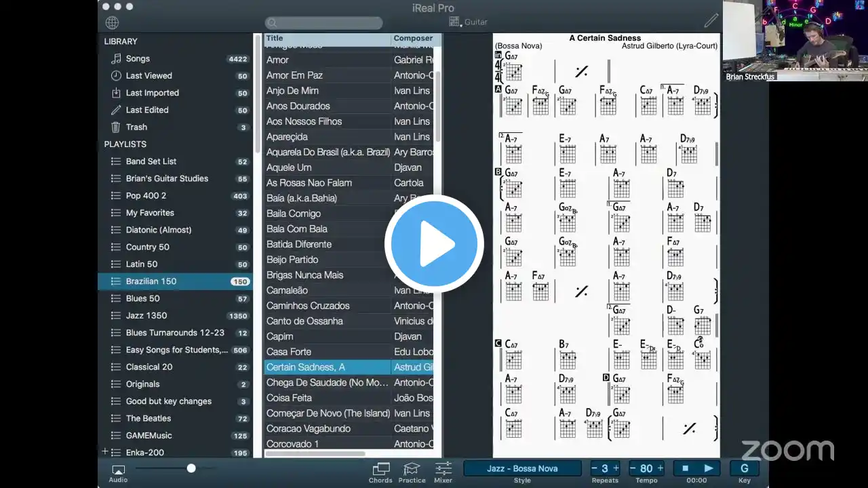Open the Guitar chord diagram dropdown
The height and width of the screenshot is (488, 868).
coord(468,22)
